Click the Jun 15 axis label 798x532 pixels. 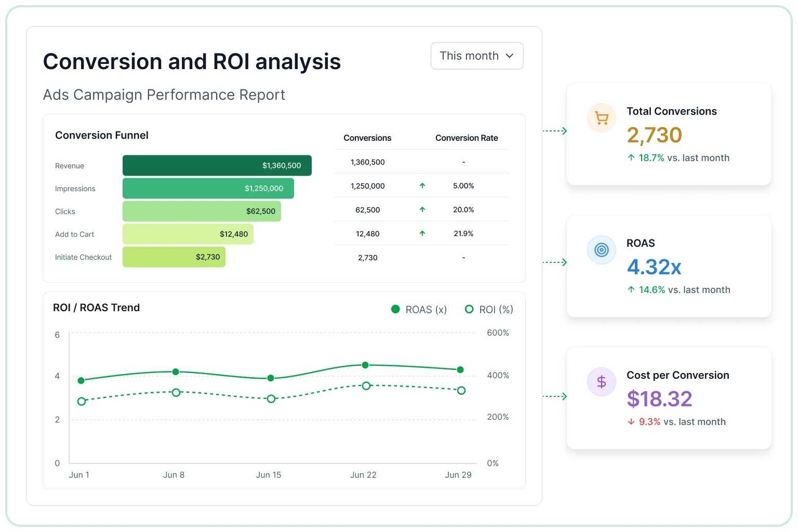click(269, 475)
